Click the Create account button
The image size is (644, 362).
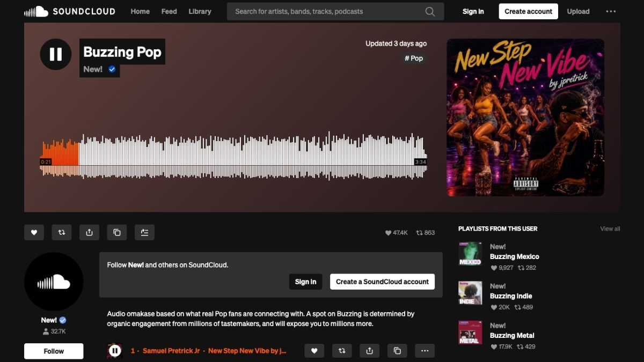pyautogui.click(x=529, y=11)
